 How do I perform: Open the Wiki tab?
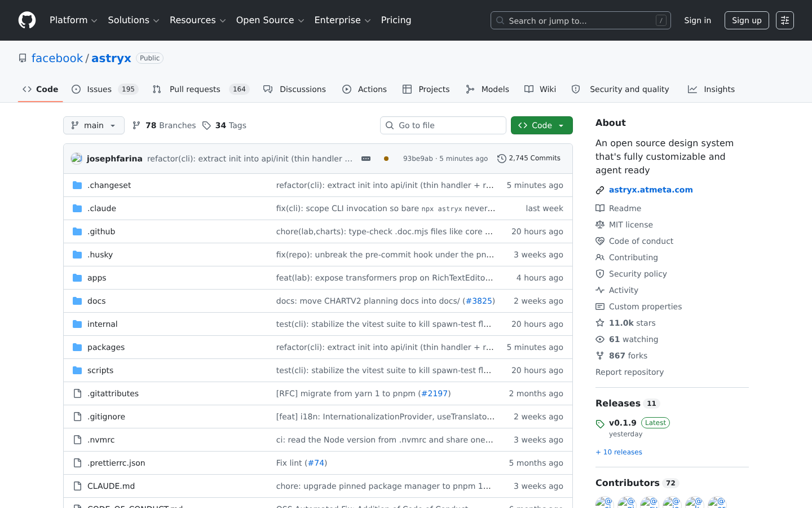(540, 89)
